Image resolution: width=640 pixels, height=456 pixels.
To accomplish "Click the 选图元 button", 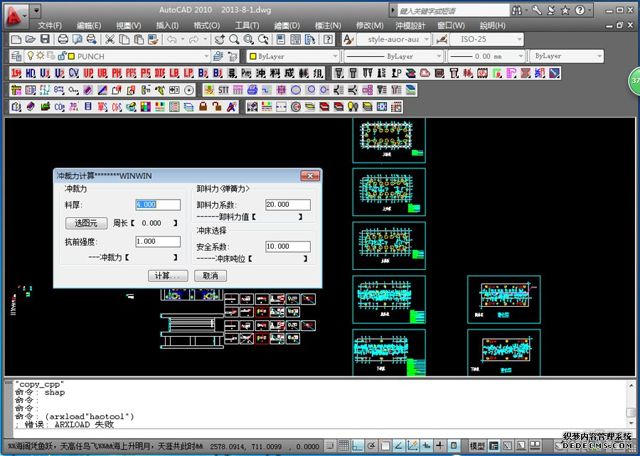I will pos(86,223).
